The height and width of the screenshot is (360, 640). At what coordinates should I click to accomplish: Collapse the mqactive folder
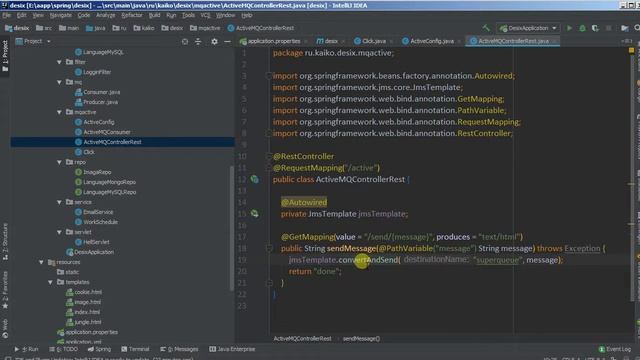tap(59, 112)
